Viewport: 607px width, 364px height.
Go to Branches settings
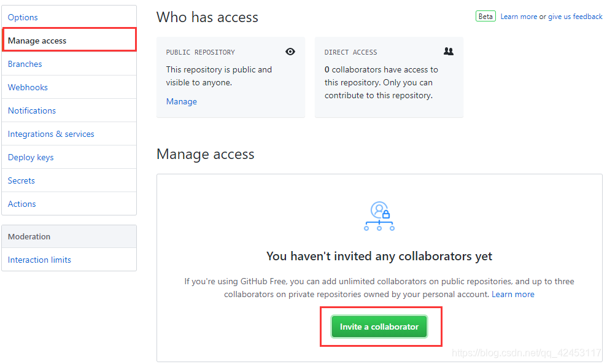[x=25, y=64]
